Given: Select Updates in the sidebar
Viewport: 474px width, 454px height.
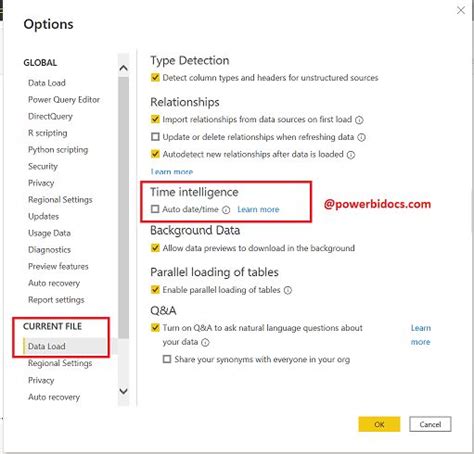Looking at the screenshot, I should [43, 216].
